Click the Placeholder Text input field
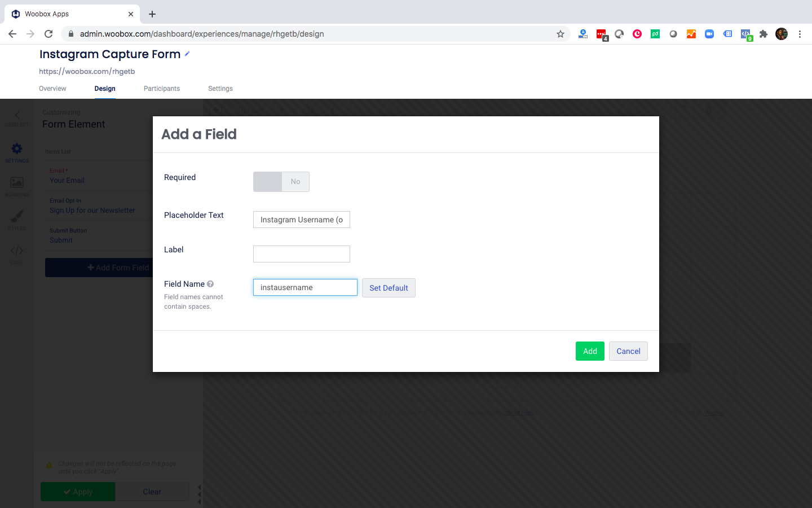The image size is (812, 508). coord(302,220)
